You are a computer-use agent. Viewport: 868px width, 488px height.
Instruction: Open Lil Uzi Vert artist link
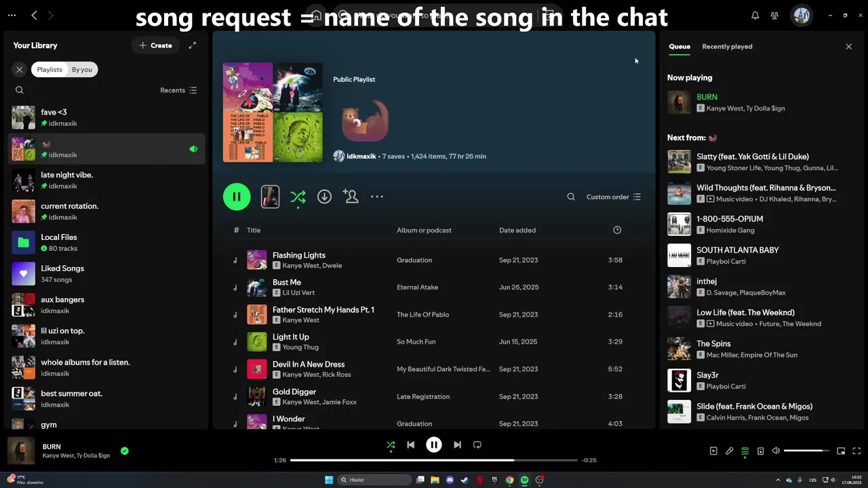[x=298, y=293]
